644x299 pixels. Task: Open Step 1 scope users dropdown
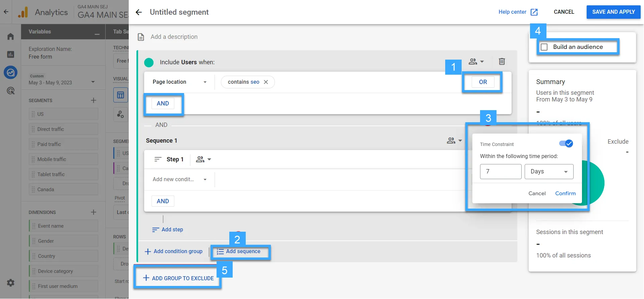pos(203,159)
